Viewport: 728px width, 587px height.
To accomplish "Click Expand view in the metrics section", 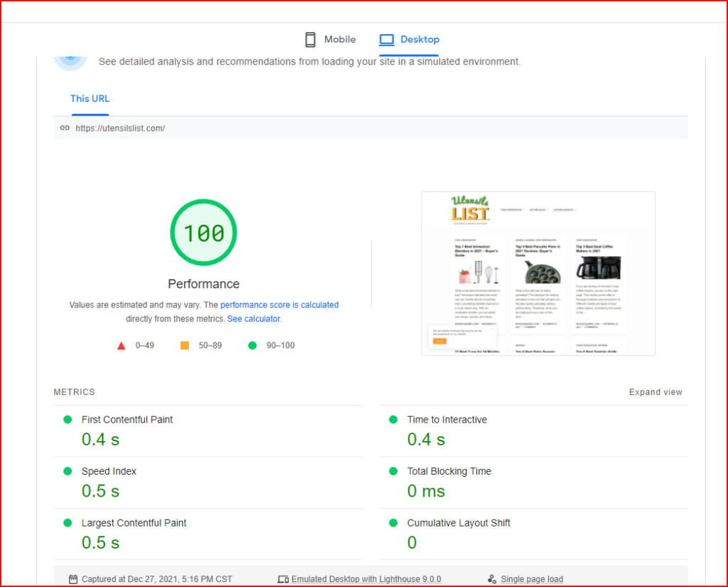I will (x=655, y=392).
